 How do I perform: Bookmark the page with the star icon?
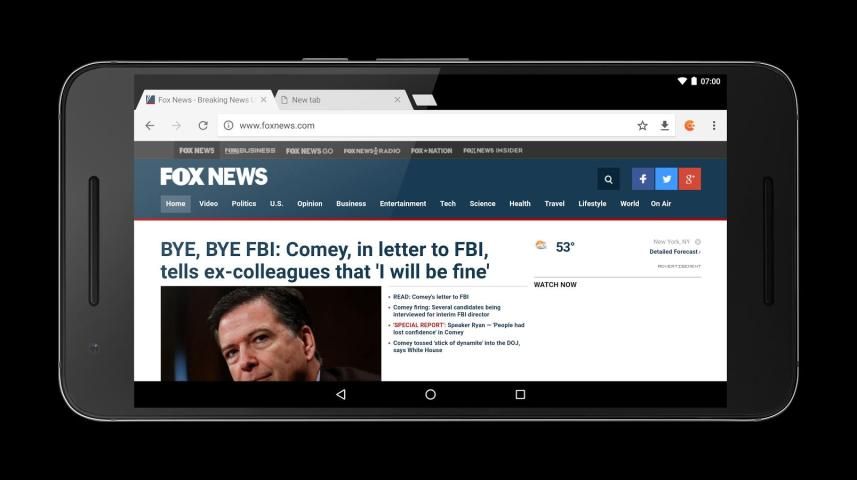[x=642, y=126]
